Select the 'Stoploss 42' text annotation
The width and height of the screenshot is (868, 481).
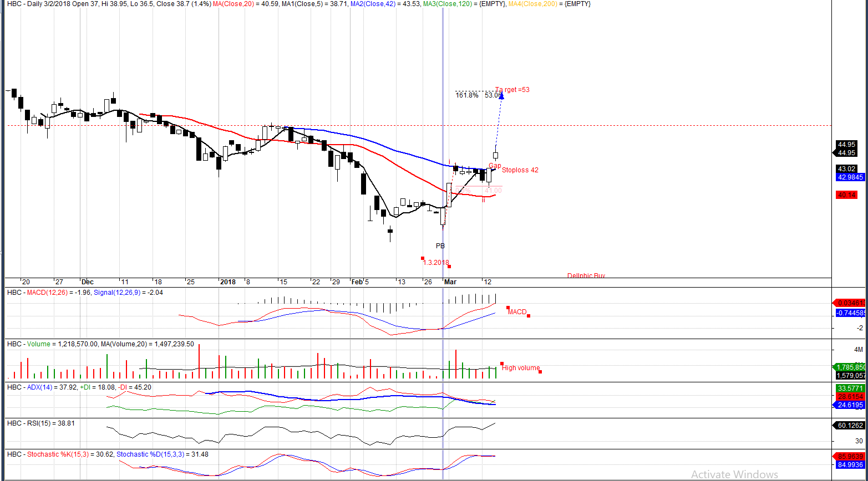click(520, 170)
